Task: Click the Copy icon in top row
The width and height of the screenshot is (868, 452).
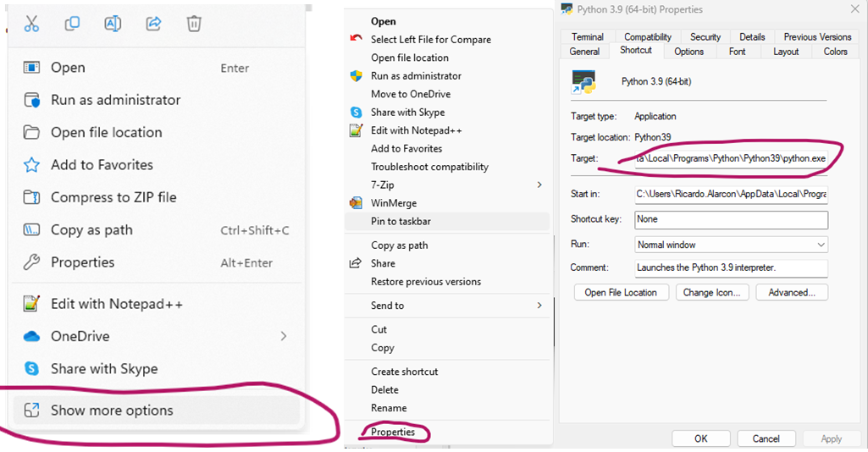Action: (72, 23)
